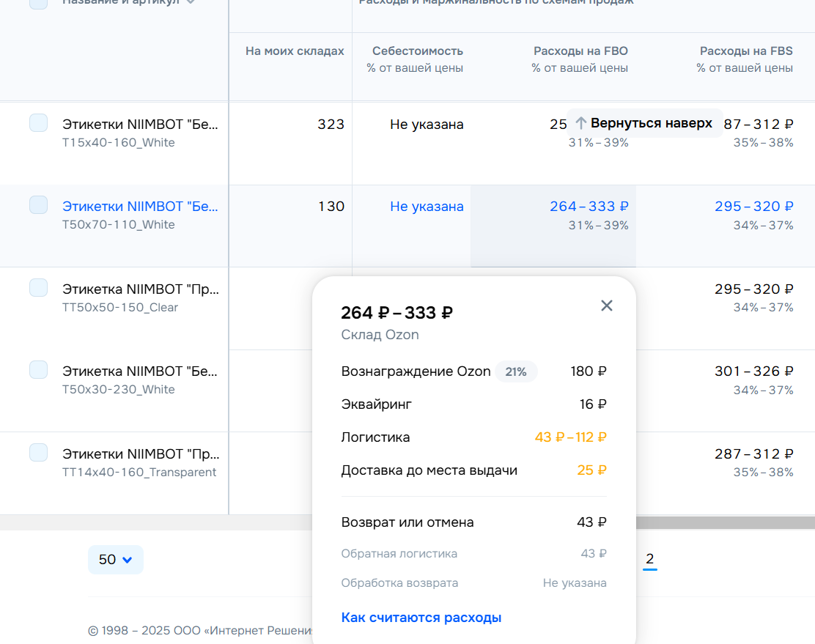815x644 pixels.
Task: Close the expenses breakdown popup
Action: [607, 306]
